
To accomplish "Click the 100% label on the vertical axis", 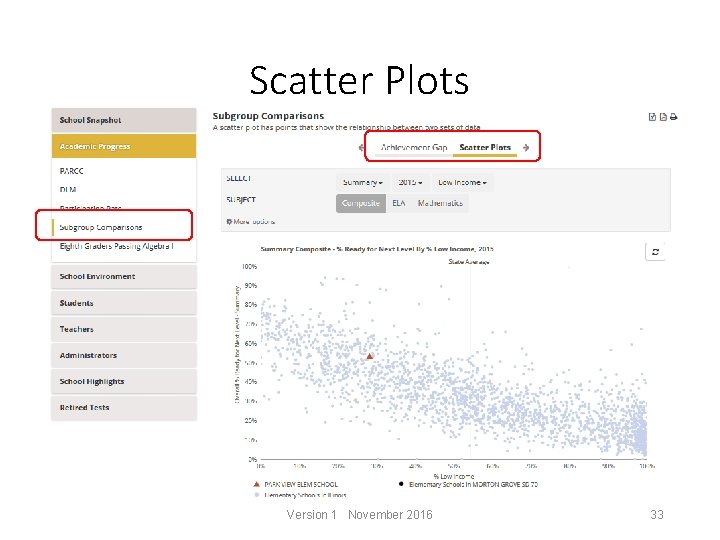I will point(249,266).
